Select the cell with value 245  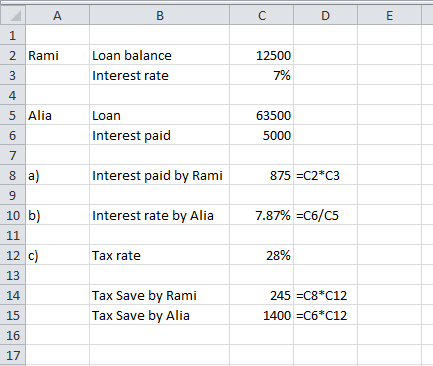click(262, 295)
